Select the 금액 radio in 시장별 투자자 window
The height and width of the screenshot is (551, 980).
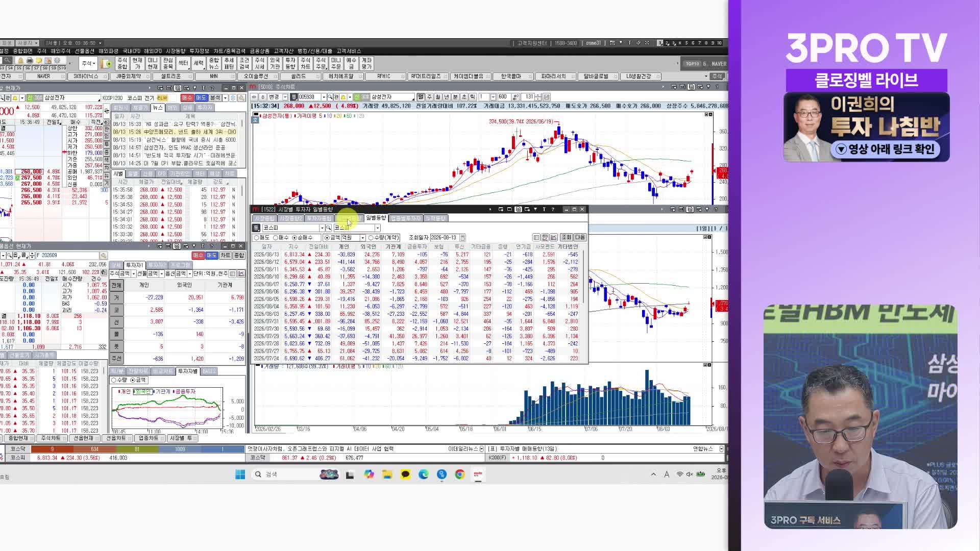(x=327, y=238)
